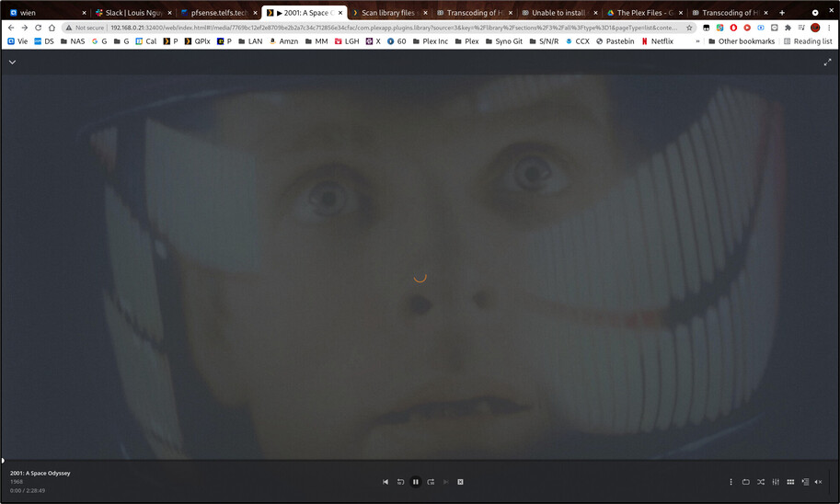Click the previous track button in player
Screen dimensions: 840x504
point(385,482)
